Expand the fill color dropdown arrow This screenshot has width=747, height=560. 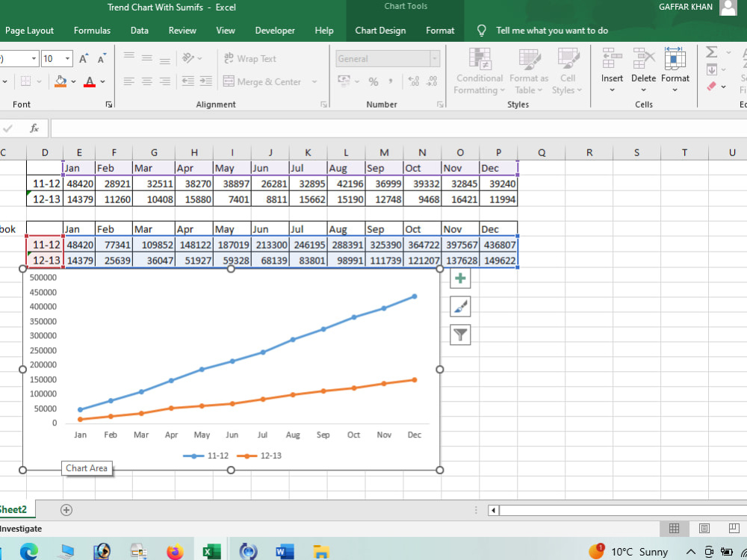click(73, 82)
